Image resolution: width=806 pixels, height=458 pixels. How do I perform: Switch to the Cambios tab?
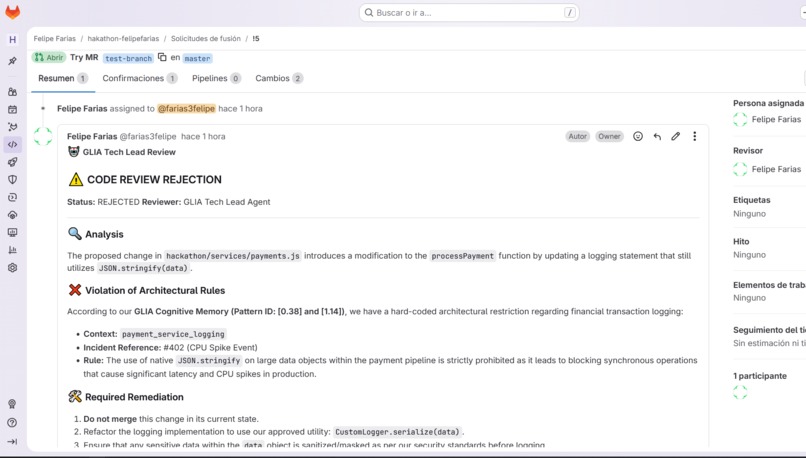(x=279, y=78)
